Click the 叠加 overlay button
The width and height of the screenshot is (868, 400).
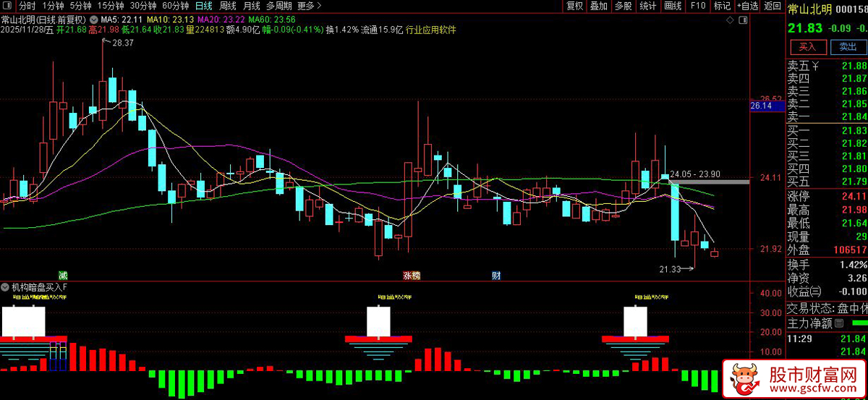click(599, 6)
